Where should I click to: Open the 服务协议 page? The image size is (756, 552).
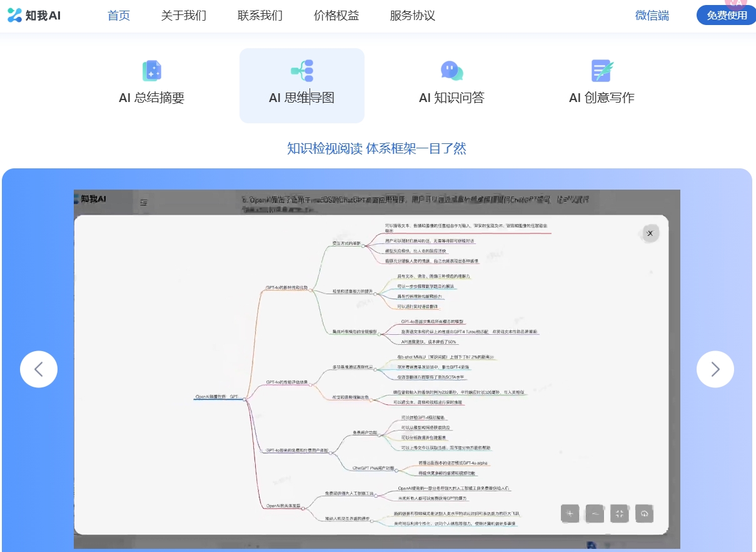click(412, 16)
